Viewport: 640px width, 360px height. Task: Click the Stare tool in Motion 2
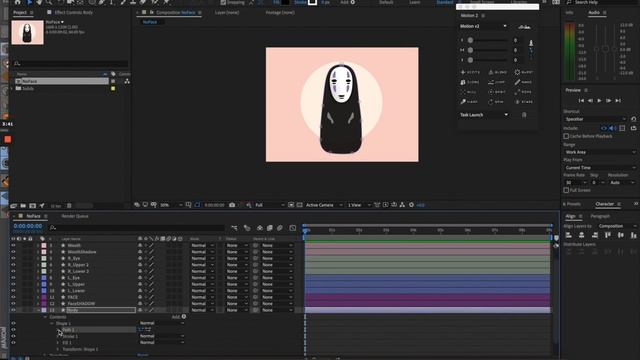coord(524,102)
